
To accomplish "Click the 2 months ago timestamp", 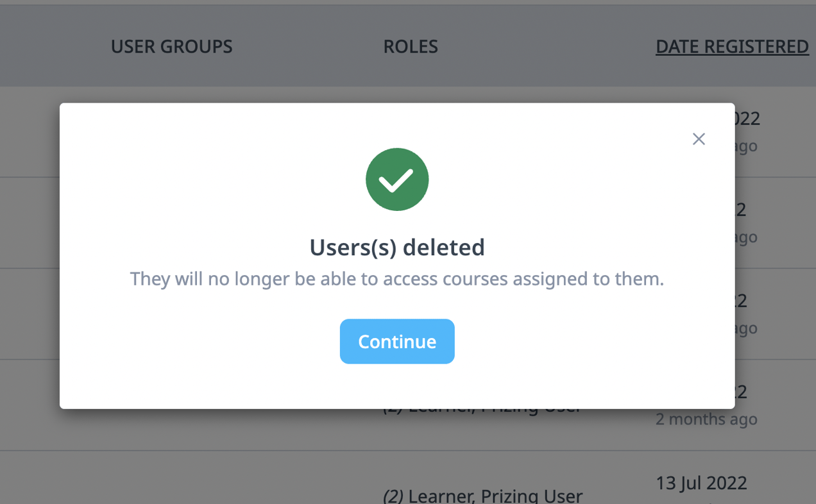I will (x=706, y=419).
